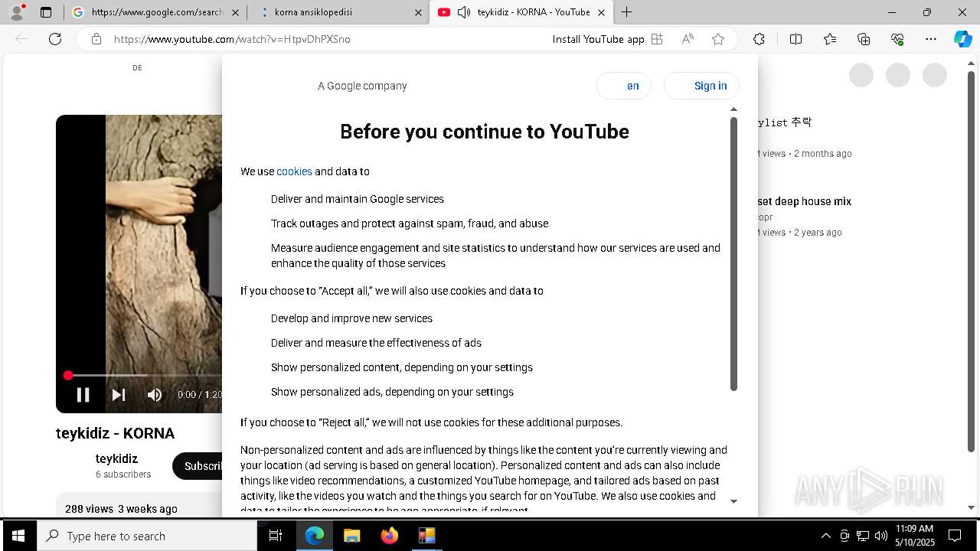The image size is (980, 551).
Task: Click the app install icon in address bar
Action: pos(657,39)
